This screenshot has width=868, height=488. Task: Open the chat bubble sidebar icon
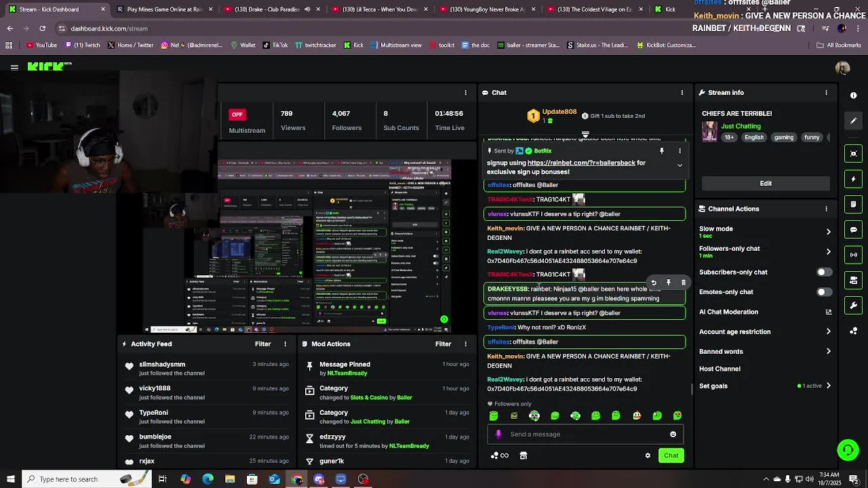point(854,230)
